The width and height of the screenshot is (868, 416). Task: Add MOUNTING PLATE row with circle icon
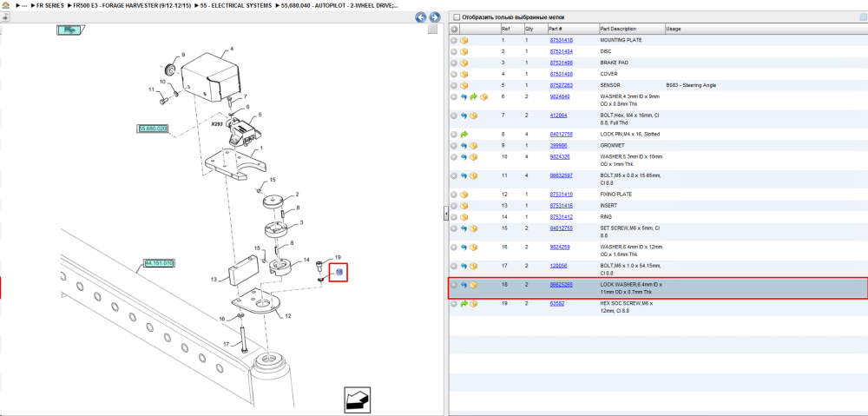coord(454,41)
